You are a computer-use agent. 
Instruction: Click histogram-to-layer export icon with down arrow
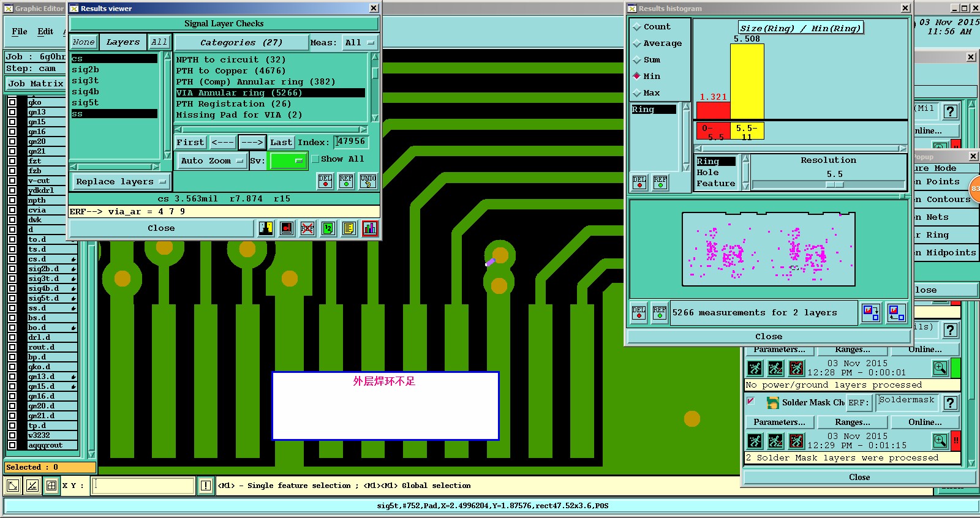[871, 313]
